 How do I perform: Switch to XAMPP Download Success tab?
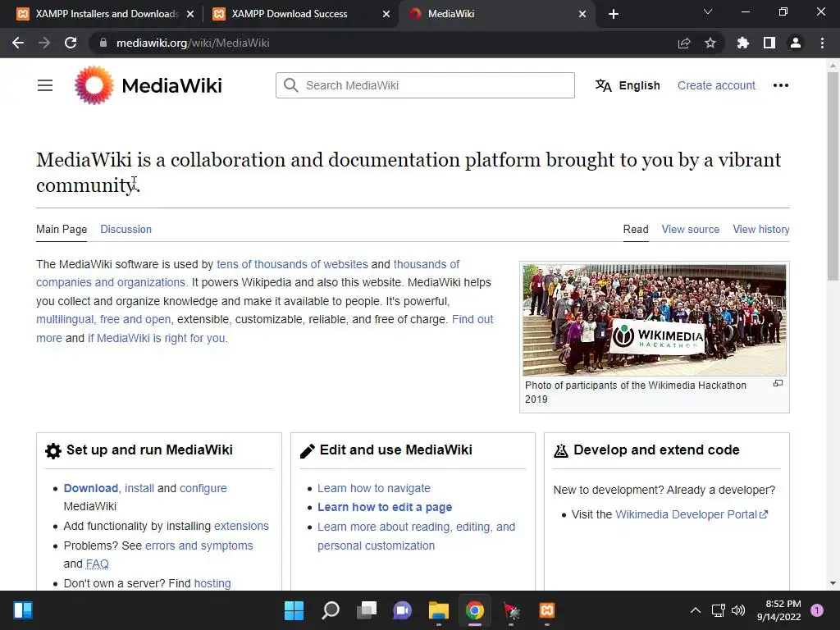tap(301, 14)
